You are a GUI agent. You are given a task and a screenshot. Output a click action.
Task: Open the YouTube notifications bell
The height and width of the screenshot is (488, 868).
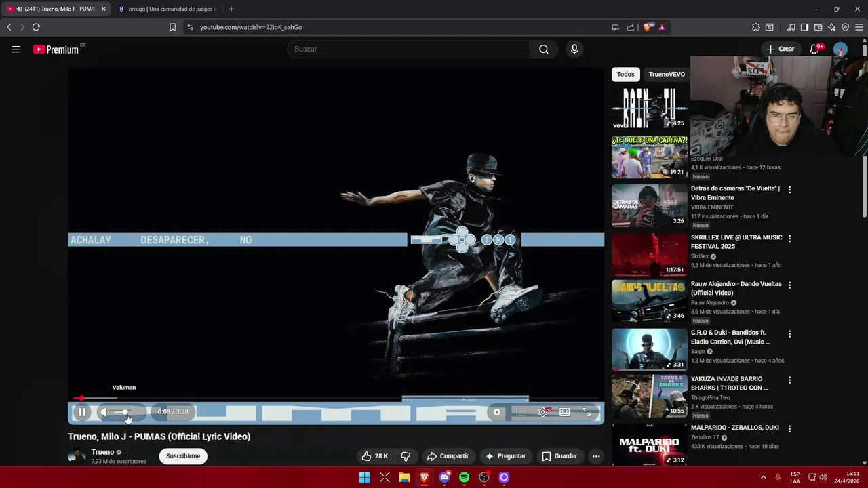tap(815, 49)
